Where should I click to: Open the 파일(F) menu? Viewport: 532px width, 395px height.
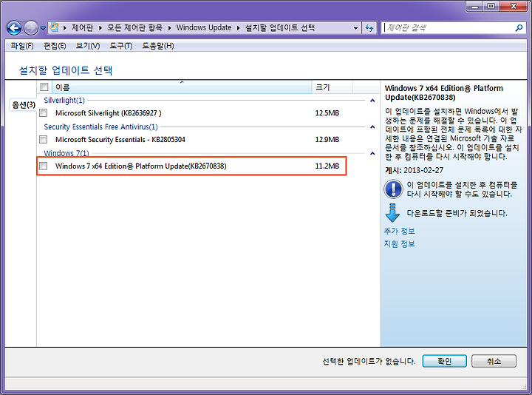[x=22, y=46]
